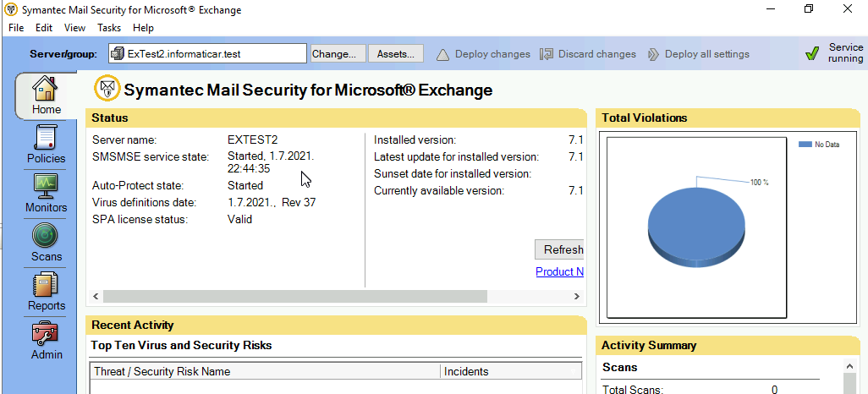868x394 pixels.
Task: Open the Help menu
Action: tap(143, 28)
